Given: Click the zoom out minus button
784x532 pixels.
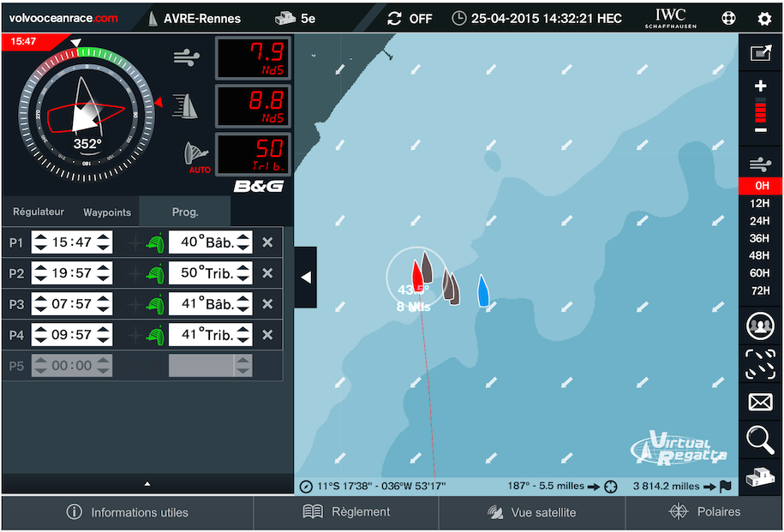Looking at the screenshot, I should point(760,130).
